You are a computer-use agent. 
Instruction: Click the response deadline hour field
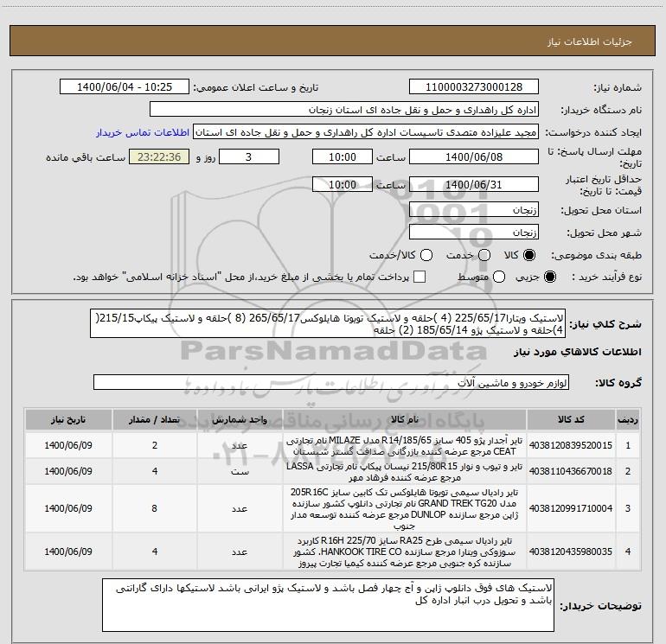point(343,156)
